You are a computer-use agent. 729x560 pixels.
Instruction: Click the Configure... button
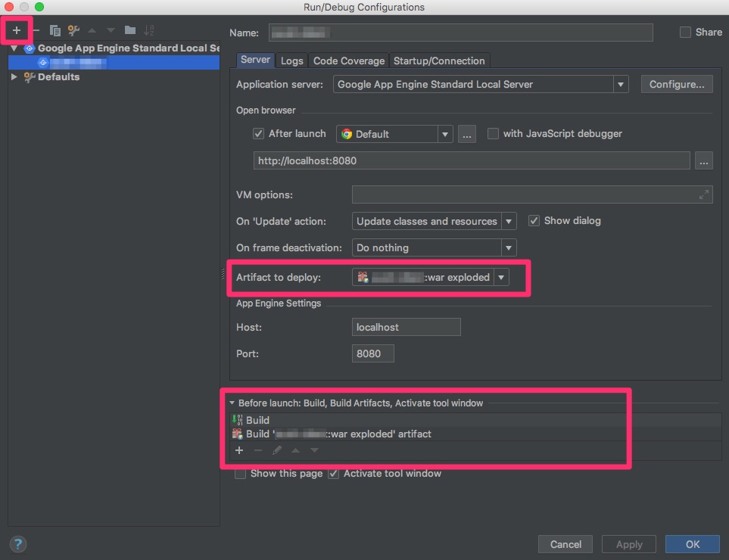[x=677, y=85]
